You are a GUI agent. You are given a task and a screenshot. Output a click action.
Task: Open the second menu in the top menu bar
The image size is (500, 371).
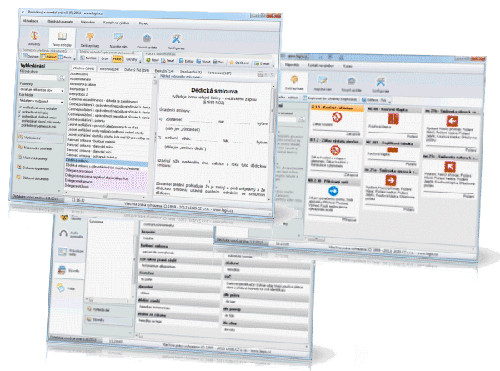60,21
